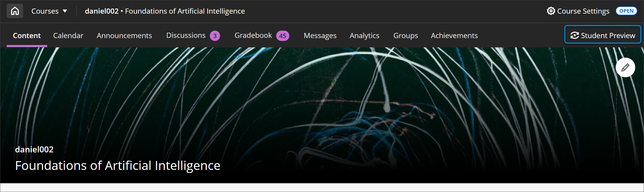Select the Groups tab

pos(405,36)
